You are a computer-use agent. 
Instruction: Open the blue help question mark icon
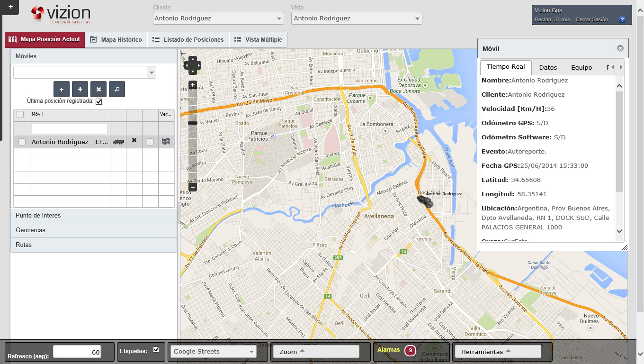tap(623, 19)
